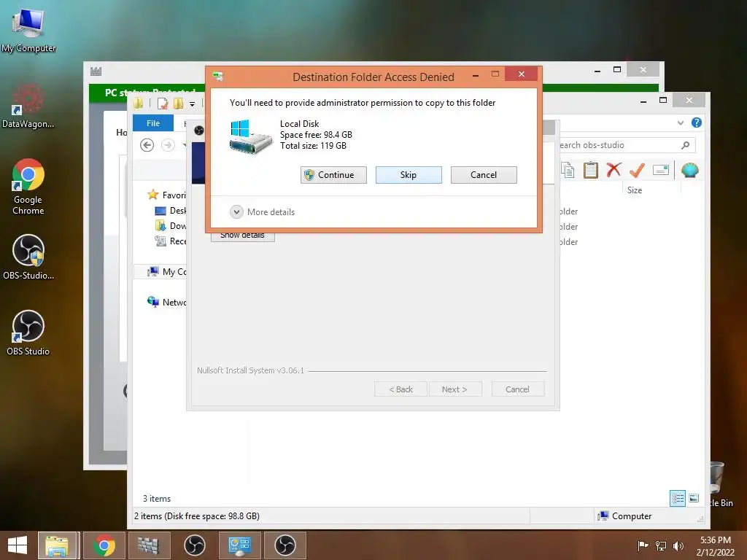747x560 pixels.
Task: Open File tab in Explorer window
Action: [153, 123]
